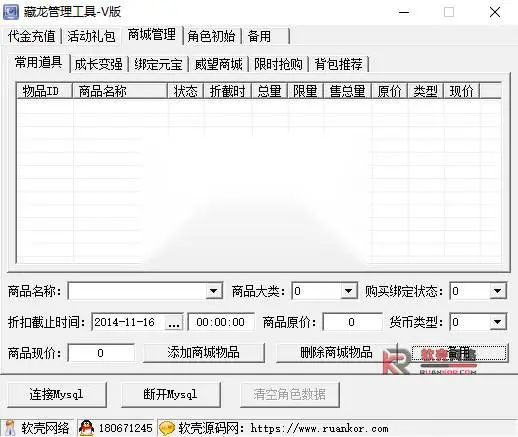
Task: Click the 备用 button beside 删除商城物品
Action: tap(460, 352)
